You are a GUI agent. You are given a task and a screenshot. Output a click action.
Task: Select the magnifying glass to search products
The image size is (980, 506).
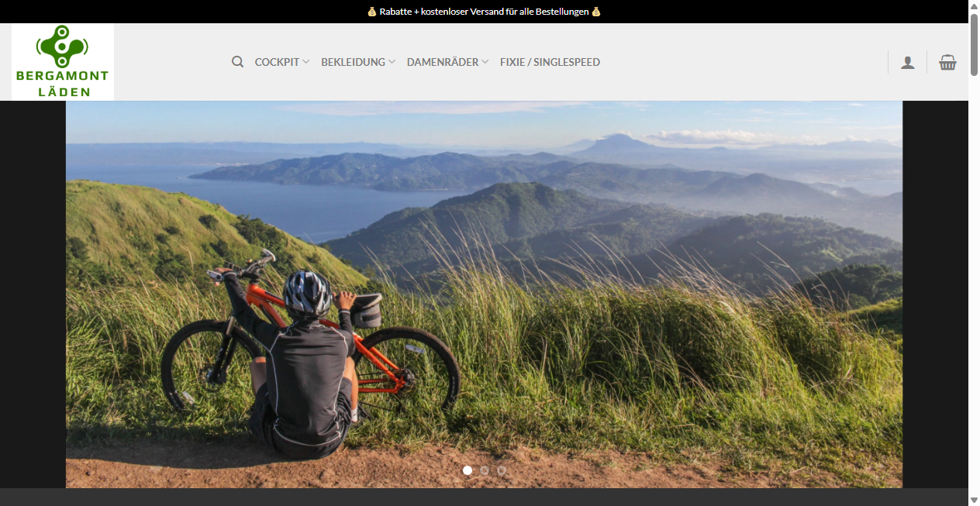(x=237, y=61)
